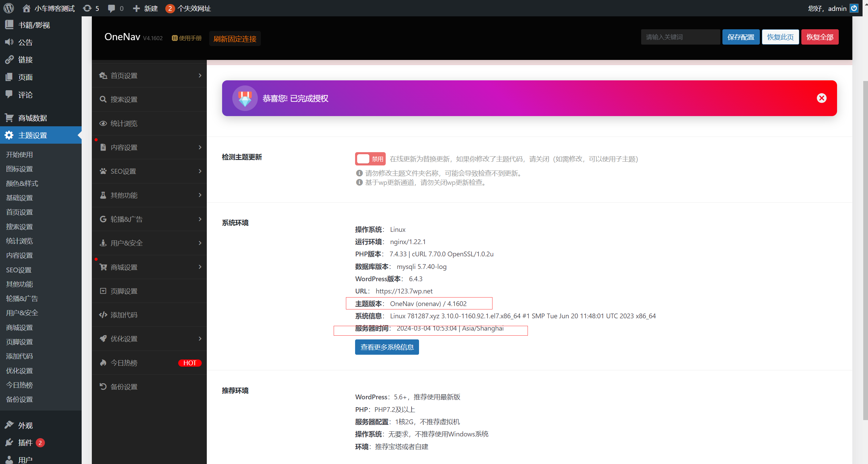Expand SEO设置 panel chevron

(x=200, y=171)
